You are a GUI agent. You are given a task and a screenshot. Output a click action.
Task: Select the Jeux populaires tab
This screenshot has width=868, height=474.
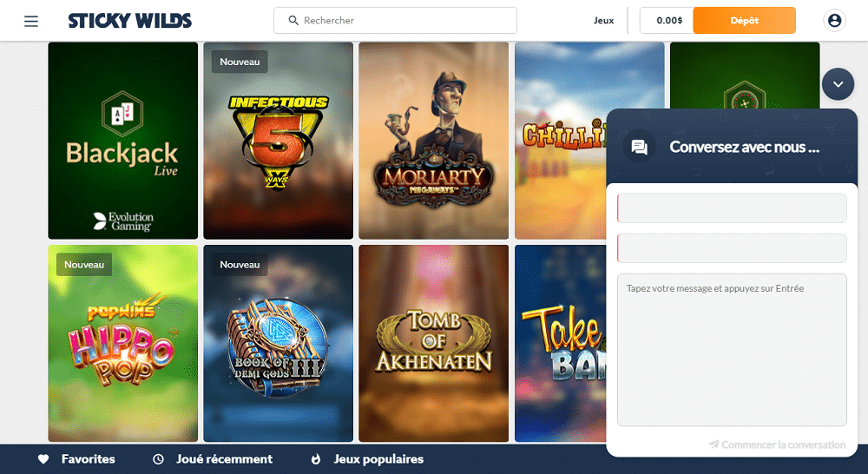pos(367,459)
